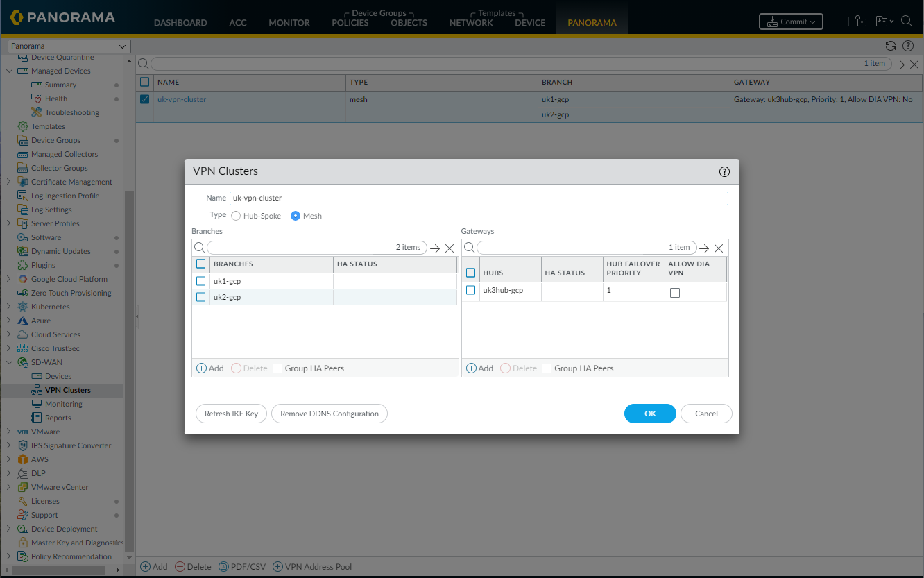Click the config lock icon in header
Viewport: 924px width, 578px height.
(861, 22)
